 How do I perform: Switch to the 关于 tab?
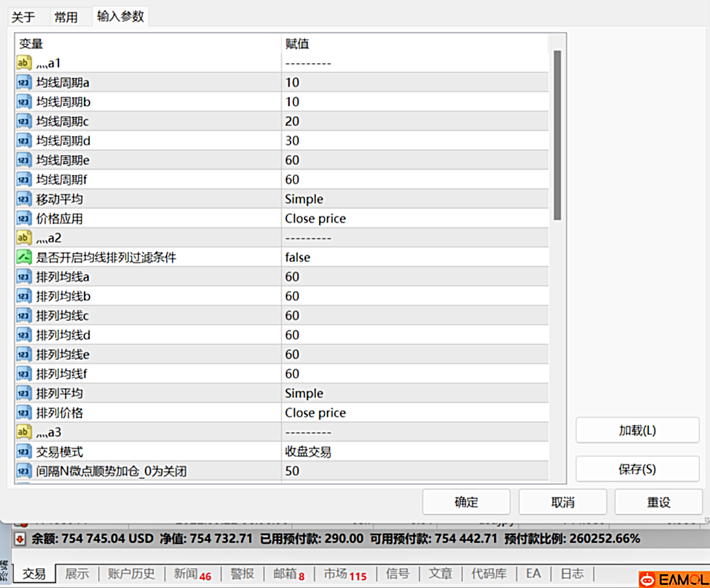(x=23, y=17)
